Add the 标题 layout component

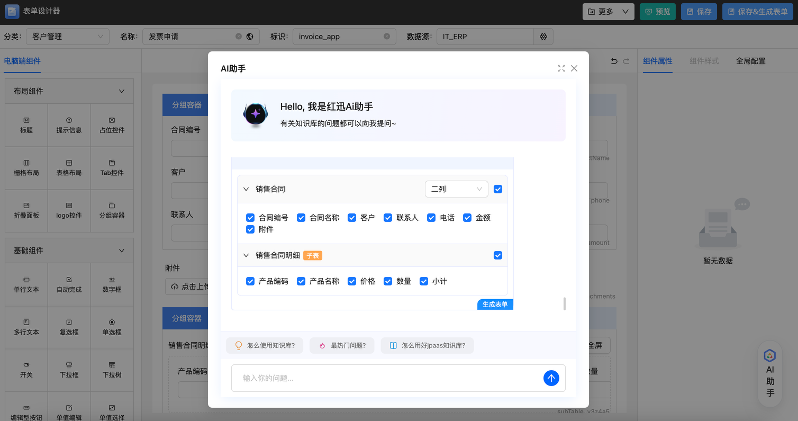(x=26, y=125)
